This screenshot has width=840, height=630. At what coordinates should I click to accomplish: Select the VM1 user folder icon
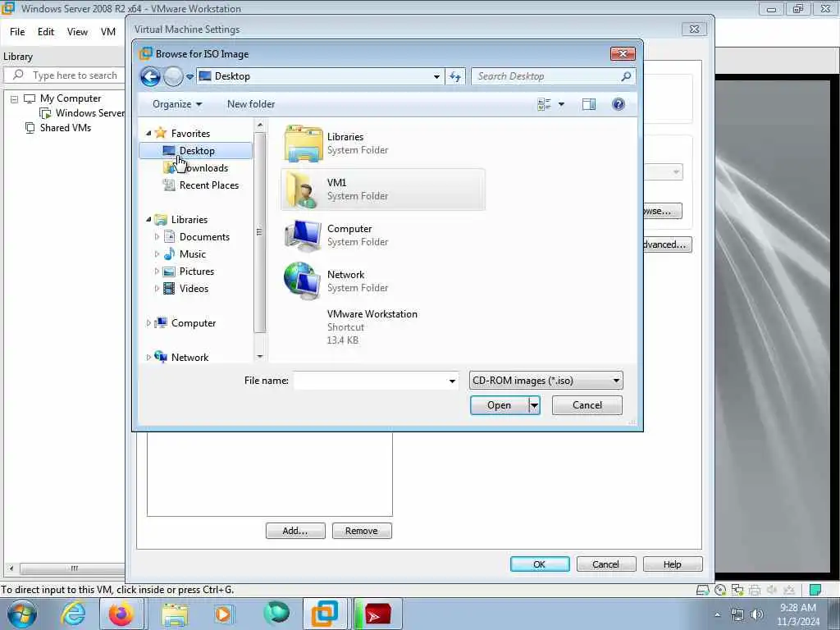(x=302, y=189)
